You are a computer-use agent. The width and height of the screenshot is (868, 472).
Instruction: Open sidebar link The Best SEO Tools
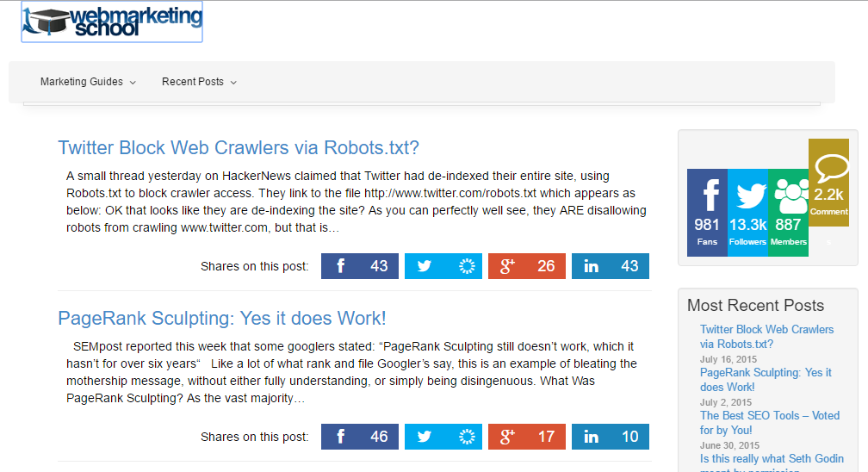[770, 423]
